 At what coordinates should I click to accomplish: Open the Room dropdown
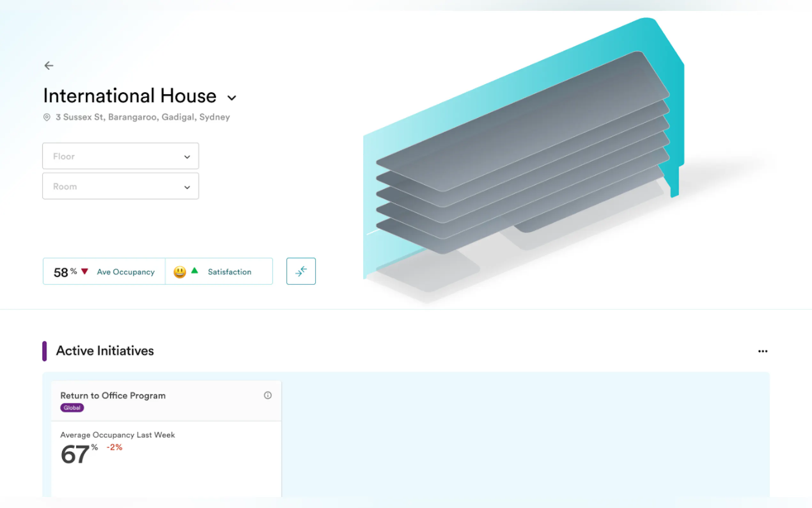click(121, 187)
